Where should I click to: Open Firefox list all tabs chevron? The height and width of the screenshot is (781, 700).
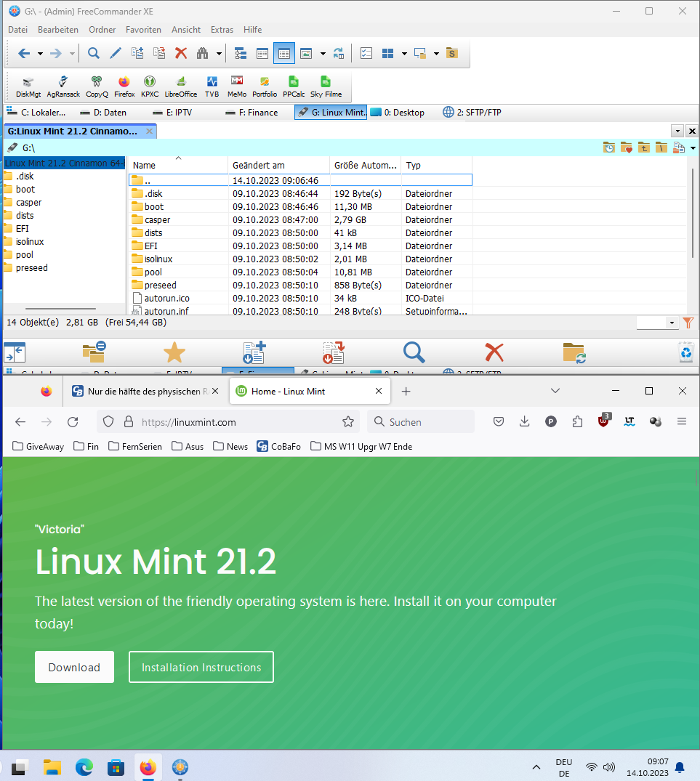click(x=555, y=391)
